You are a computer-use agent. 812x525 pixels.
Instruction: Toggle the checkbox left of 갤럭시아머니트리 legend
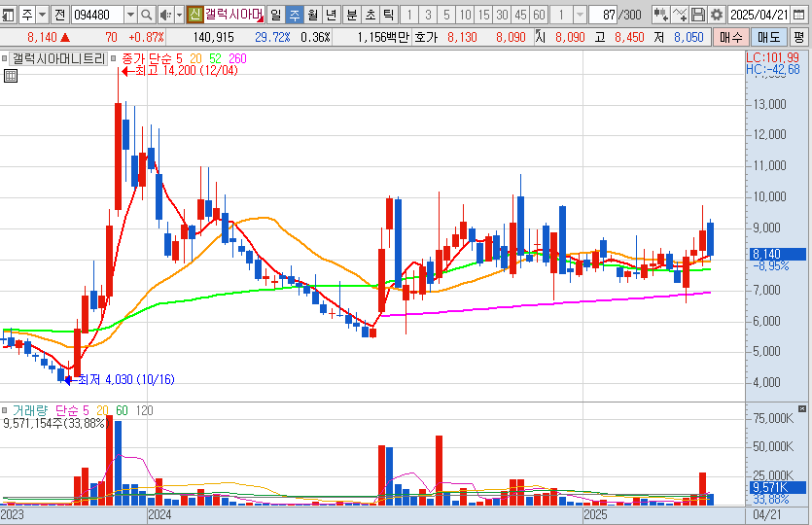[x=5, y=58]
